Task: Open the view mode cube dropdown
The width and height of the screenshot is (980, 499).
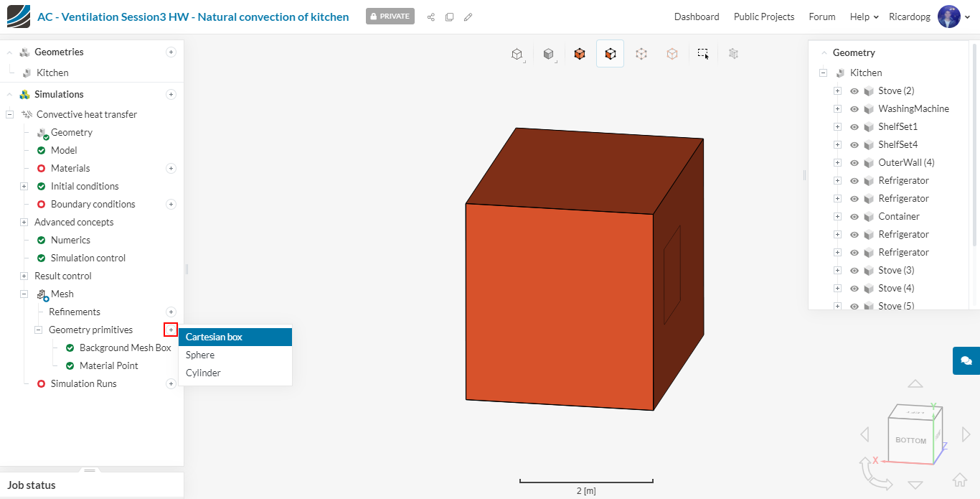Action: pos(517,54)
